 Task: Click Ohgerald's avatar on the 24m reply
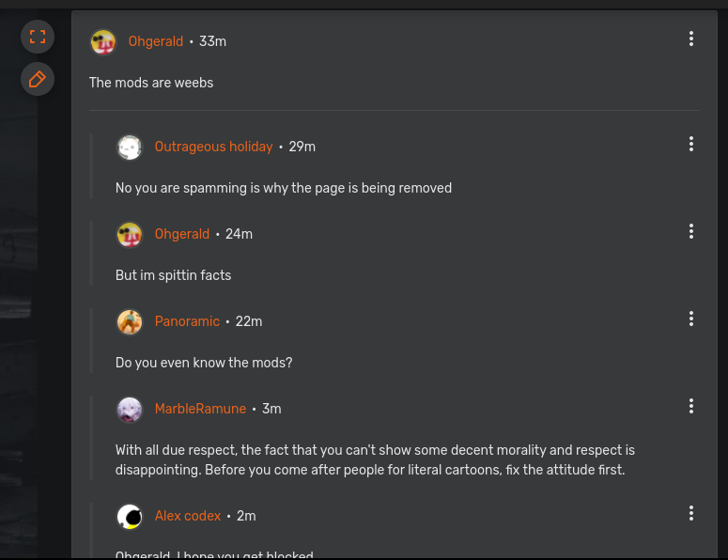[x=130, y=235]
